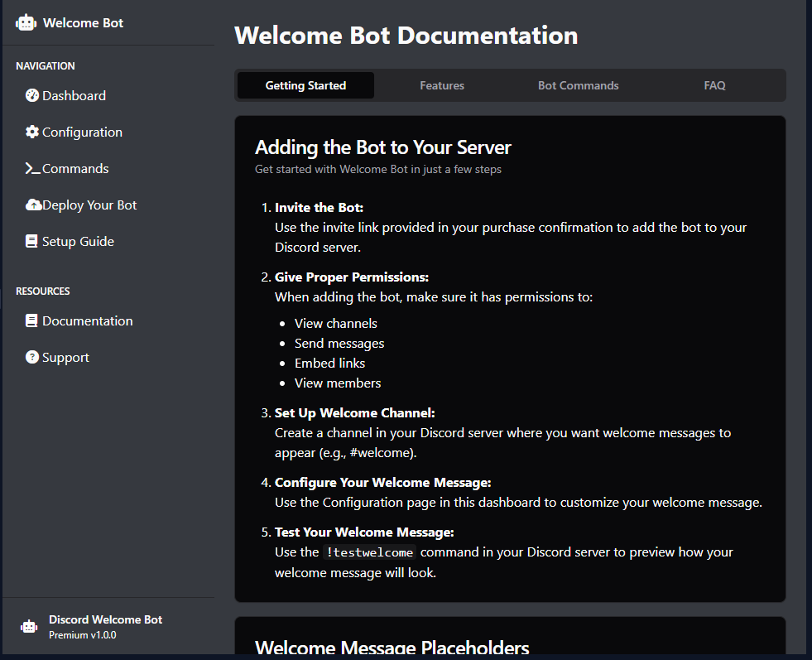Open Deploy Your Bot page
Screen dimensions: 812x660
(89, 205)
